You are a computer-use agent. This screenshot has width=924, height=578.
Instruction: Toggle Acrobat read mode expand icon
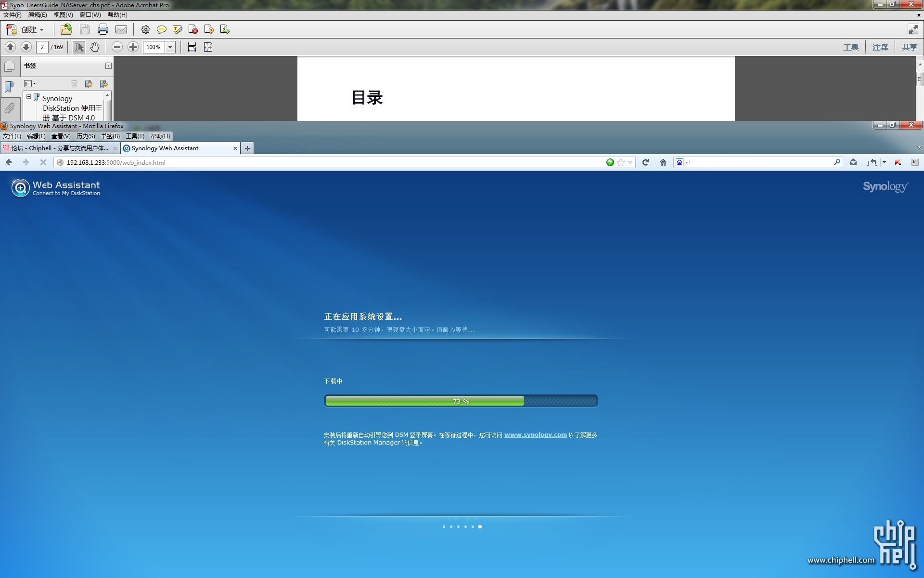(913, 30)
